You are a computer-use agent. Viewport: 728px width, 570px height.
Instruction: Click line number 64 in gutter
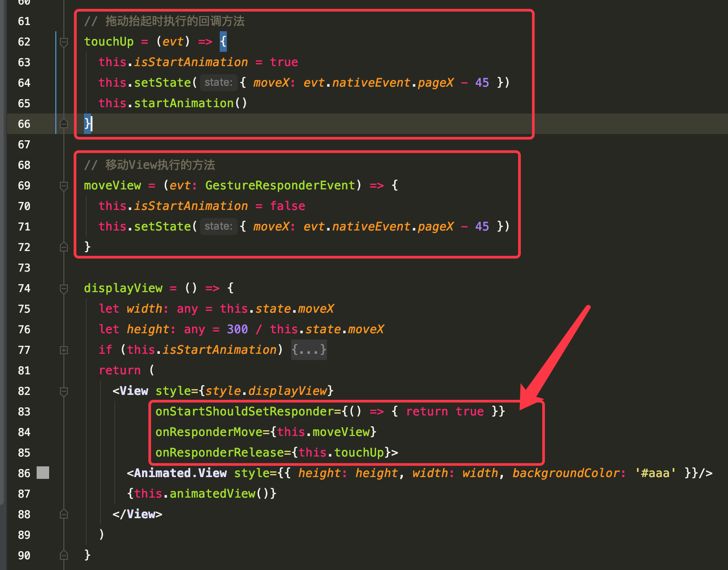pos(24,83)
